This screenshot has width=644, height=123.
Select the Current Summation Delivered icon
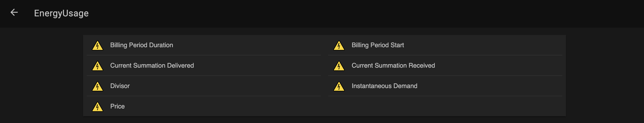pyautogui.click(x=98, y=66)
